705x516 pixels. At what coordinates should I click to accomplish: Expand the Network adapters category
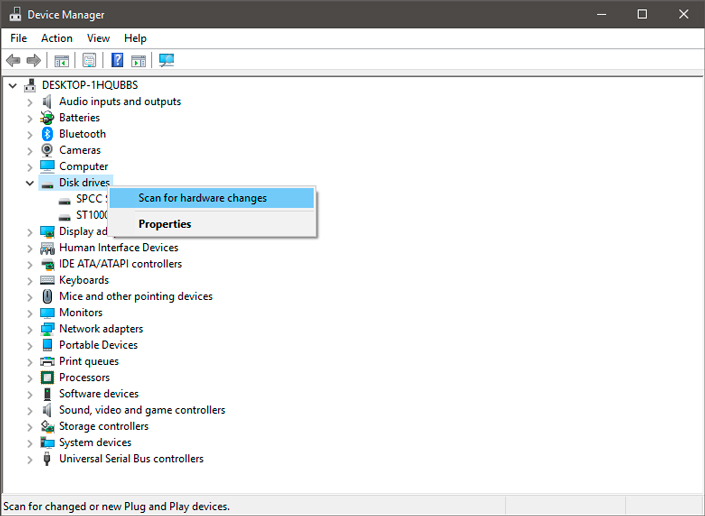30,329
